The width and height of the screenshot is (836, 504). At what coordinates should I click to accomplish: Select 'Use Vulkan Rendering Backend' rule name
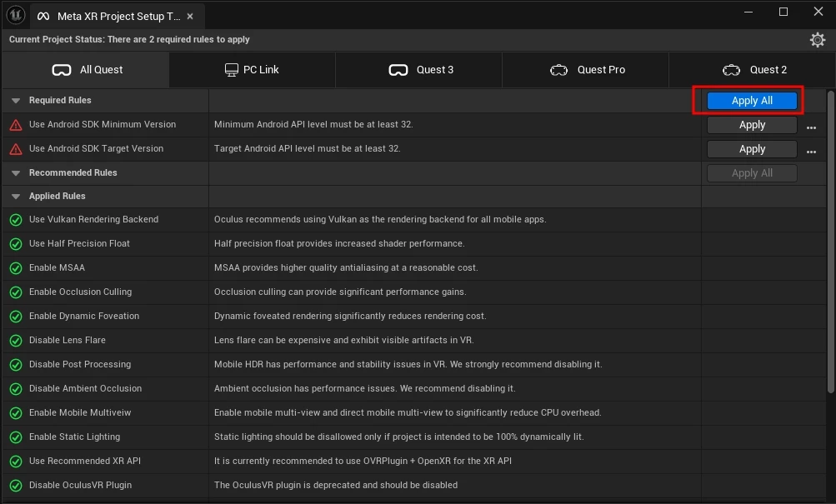click(94, 219)
